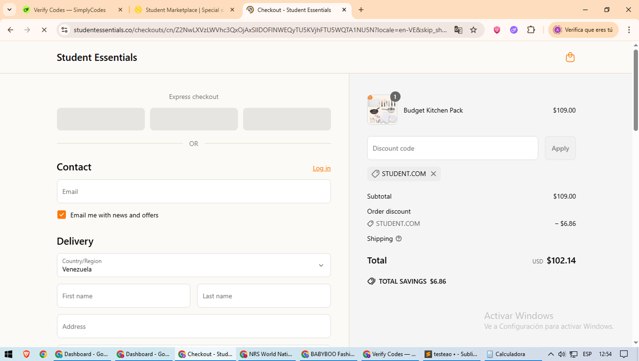The width and height of the screenshot is (639, 361).
Task: Click the third express checkout button
Action: pos(287,119)
